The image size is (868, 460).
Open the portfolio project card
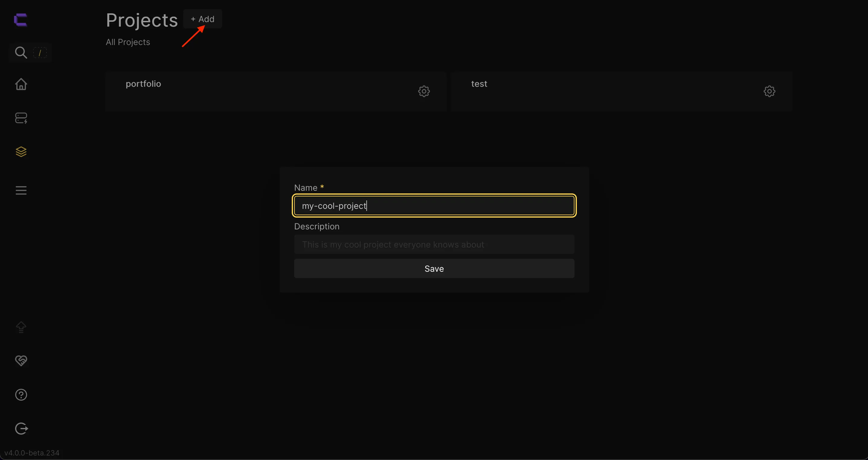click(276, 91)
